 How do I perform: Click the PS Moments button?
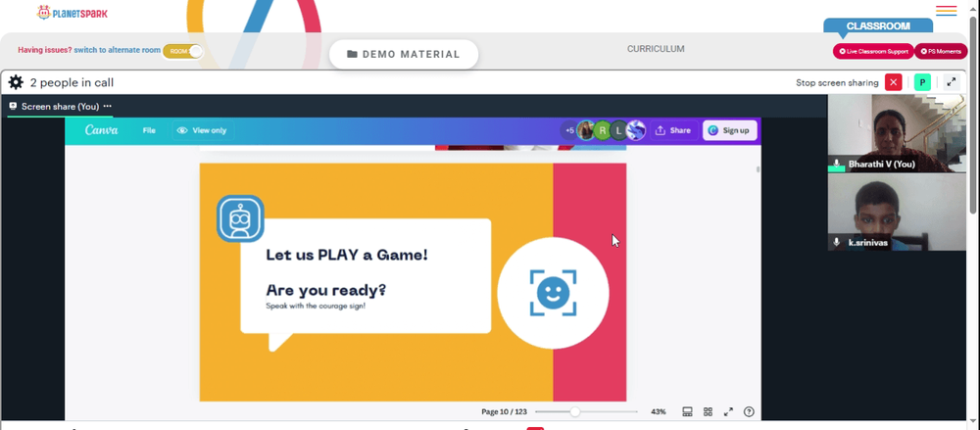click(941, 51)
